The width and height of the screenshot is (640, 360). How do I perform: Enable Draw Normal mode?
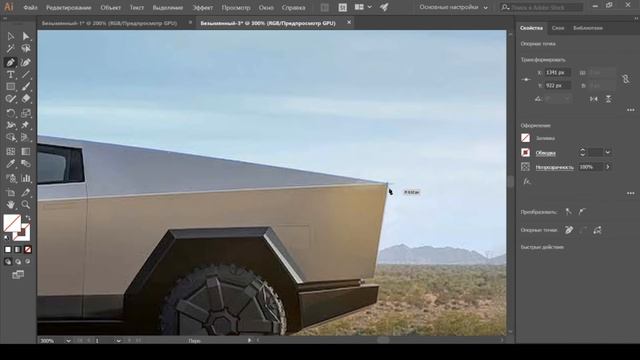(x=8, y=262)
